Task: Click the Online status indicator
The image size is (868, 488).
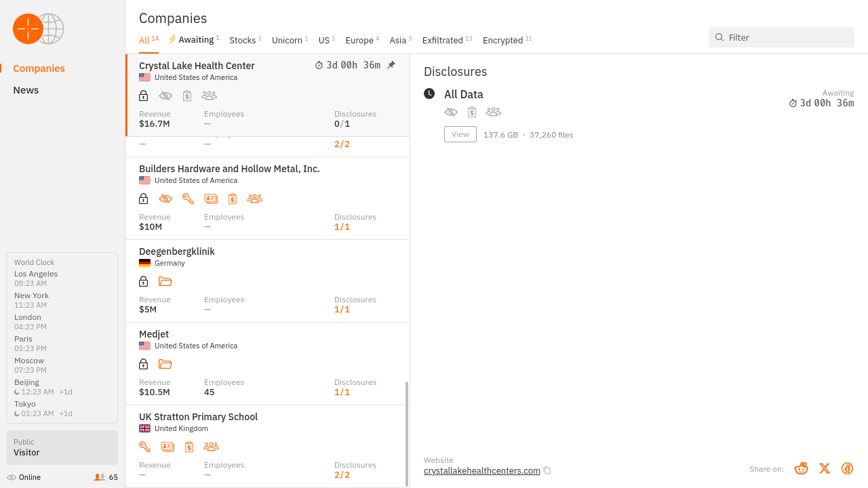Action: [24, 477]
